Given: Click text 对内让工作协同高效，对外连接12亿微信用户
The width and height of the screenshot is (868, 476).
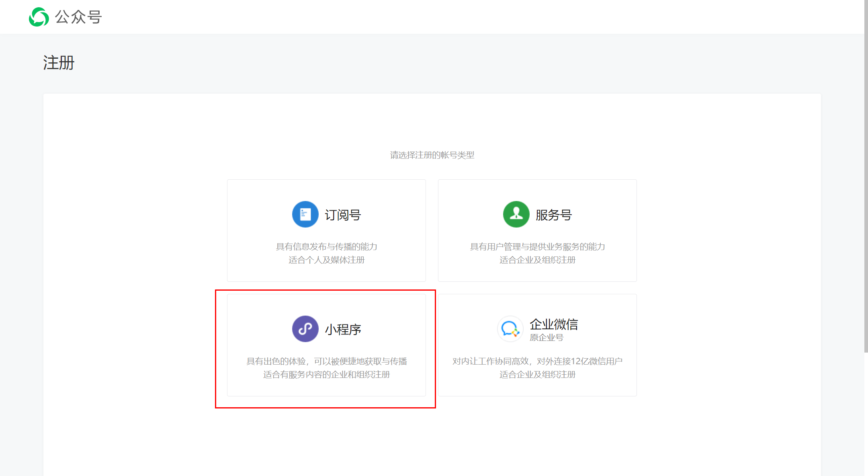Looking at the screenshot, I should (x=537, y=361).
